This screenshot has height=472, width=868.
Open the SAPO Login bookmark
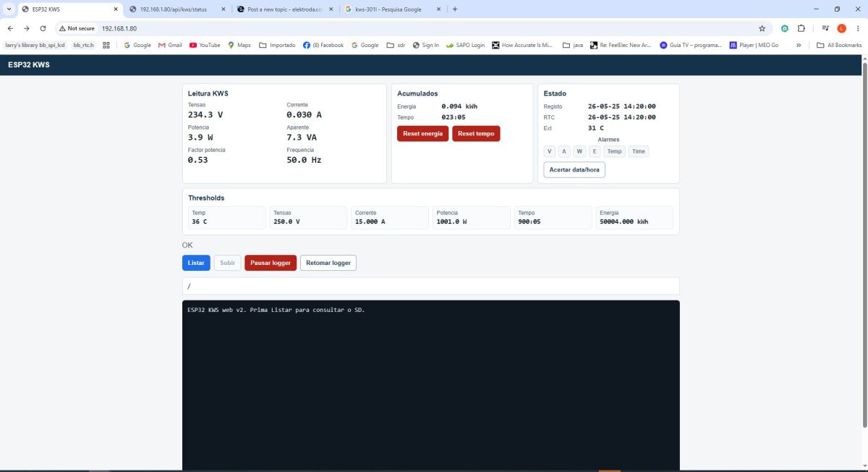click(x=466, y=45)
